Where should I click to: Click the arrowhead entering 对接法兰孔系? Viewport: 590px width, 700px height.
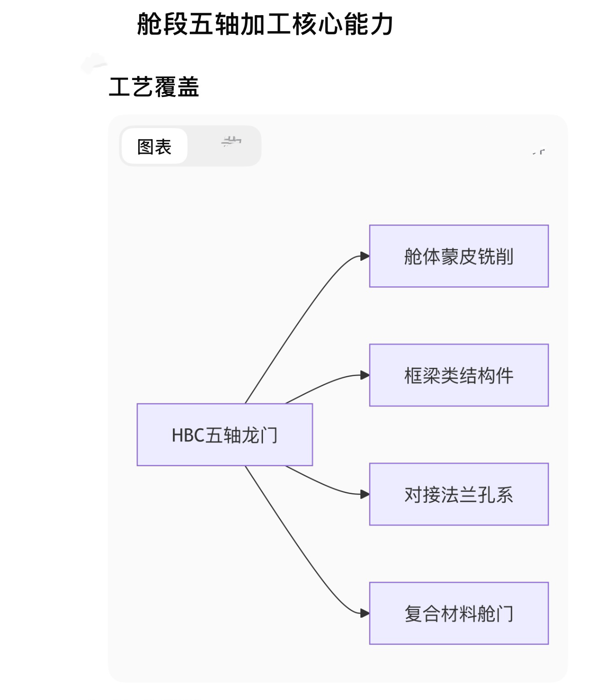tap(365, 494)
